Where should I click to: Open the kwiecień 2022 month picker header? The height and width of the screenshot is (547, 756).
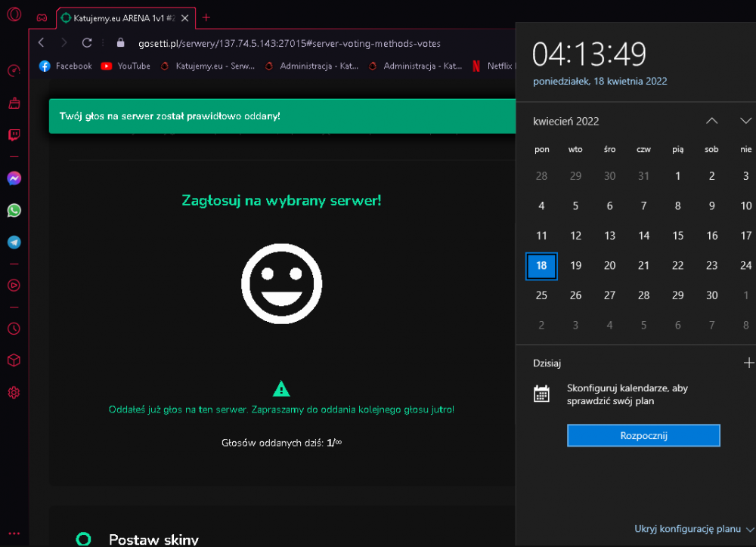tap(566, 122)
